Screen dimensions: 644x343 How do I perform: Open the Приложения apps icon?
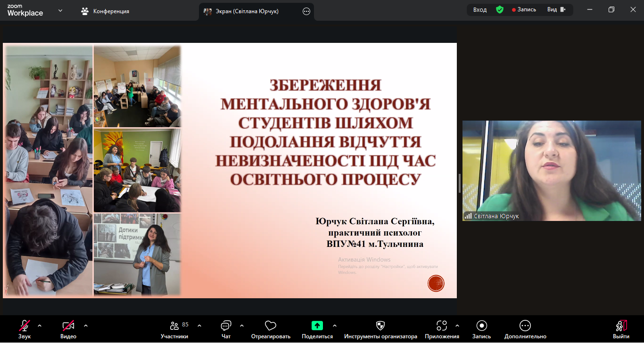pos(441,326)
